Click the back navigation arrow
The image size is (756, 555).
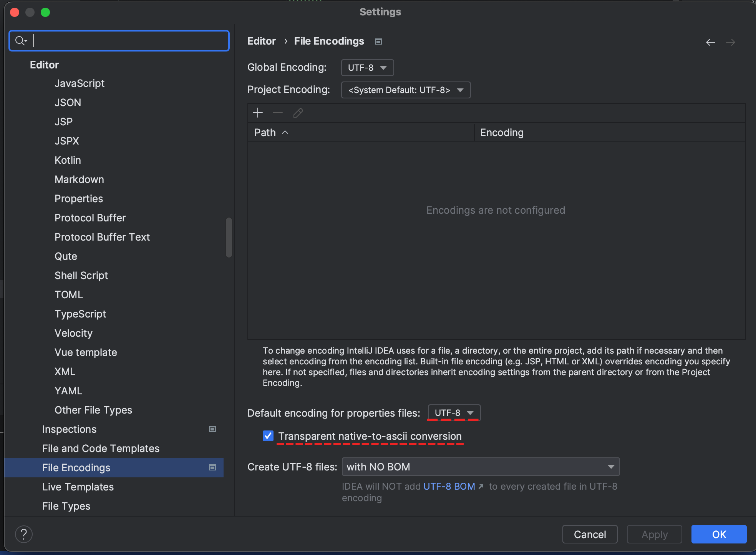coord(711,42)
